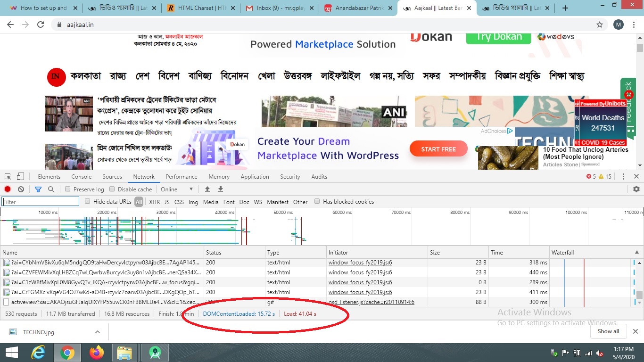644x362 pixels.
Task: Toggle the network filter funnel icon
Action: 38,189
